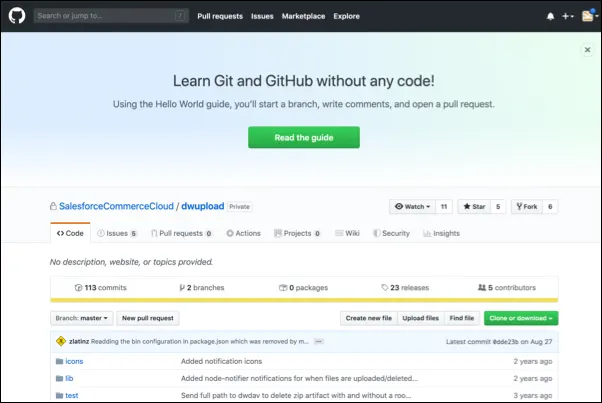Open commit Added notification icons
Screen dimensions: 602x403
pos(222,361)
